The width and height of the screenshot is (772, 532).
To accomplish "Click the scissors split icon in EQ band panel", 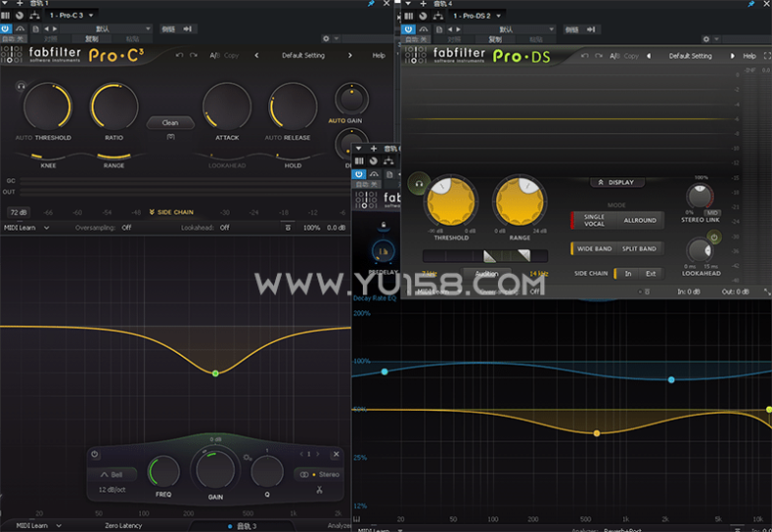I will (x=319, y=490).
